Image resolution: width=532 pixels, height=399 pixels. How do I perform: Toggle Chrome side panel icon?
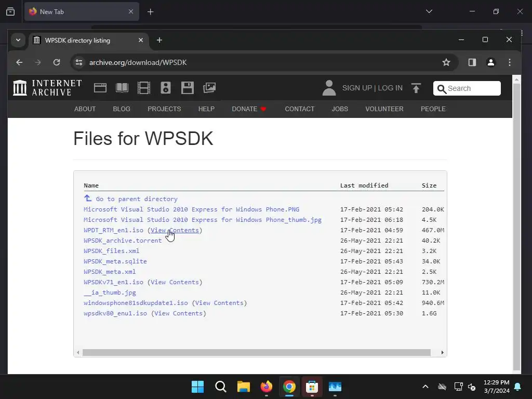coord(472,62)
